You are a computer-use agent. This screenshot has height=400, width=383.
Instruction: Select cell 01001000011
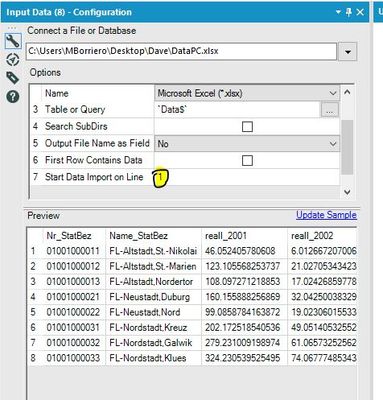73,251
